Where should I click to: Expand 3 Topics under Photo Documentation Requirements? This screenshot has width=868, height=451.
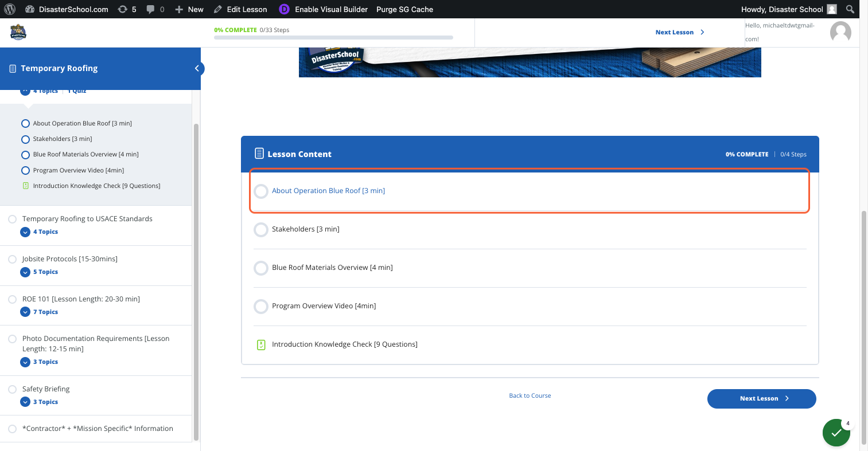pyautogui.click(x=39, y=362)
